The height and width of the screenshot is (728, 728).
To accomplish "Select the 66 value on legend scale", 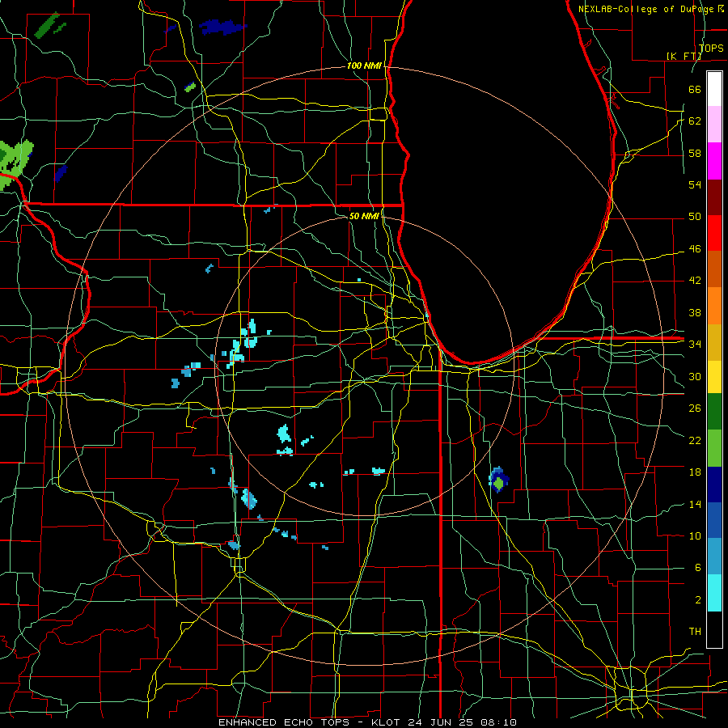I will tap(695, 89).
